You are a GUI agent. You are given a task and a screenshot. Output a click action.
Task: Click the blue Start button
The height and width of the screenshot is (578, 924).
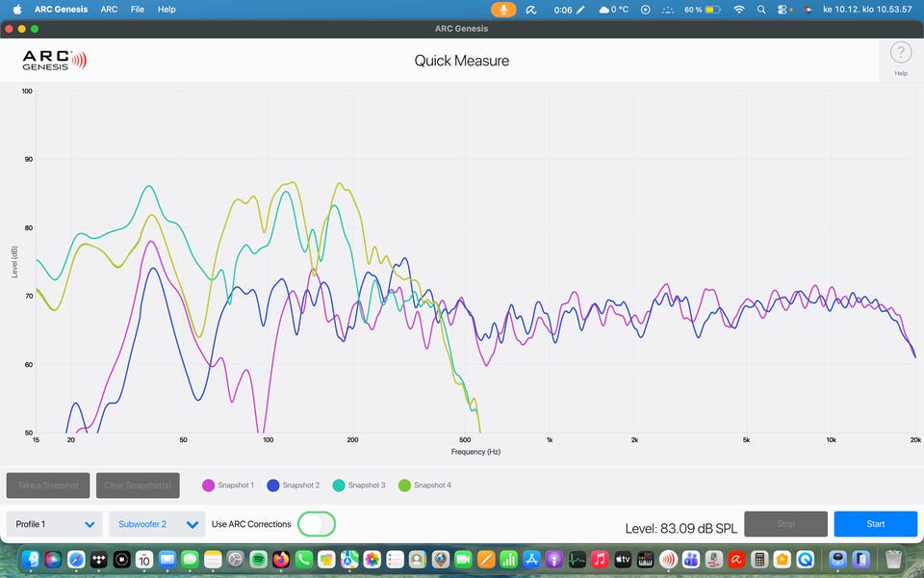[x=875, y=524]
